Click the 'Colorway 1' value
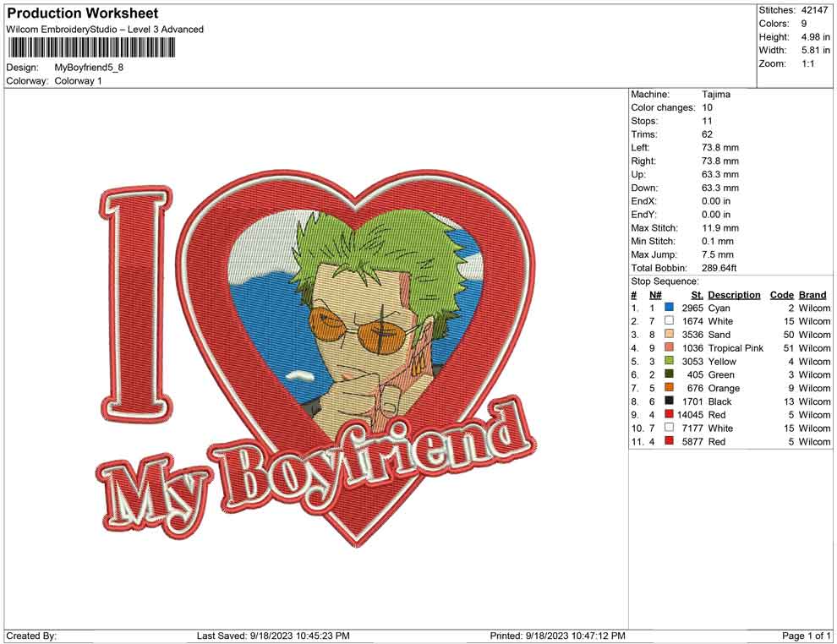837x644 pixels. (x=78, y=80)
